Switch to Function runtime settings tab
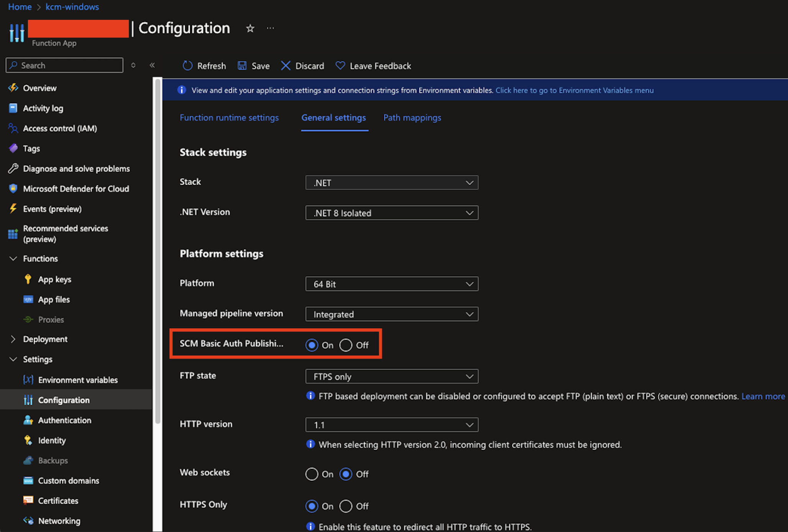The image size is (788, 532). 229,118
